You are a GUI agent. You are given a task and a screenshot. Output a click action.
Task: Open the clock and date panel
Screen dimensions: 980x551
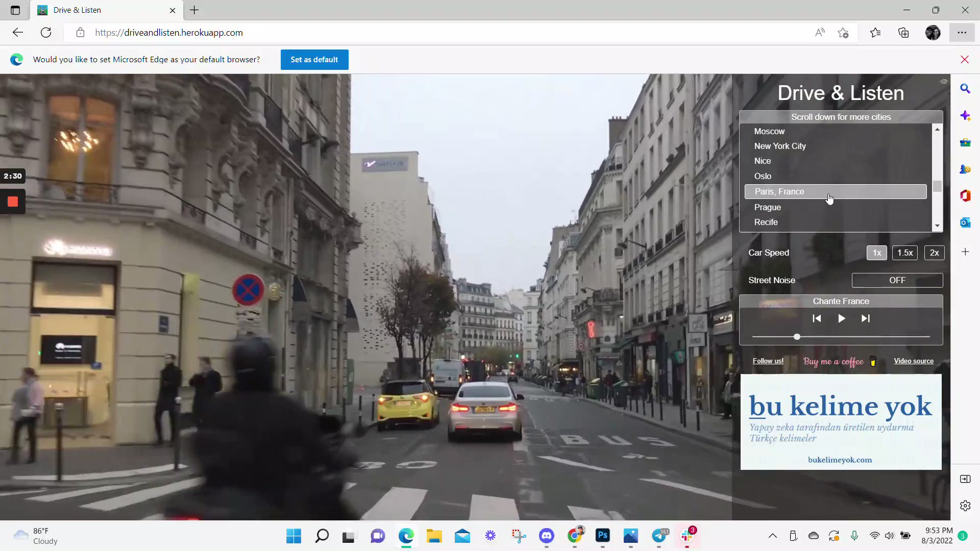click(x=937, y=536)
